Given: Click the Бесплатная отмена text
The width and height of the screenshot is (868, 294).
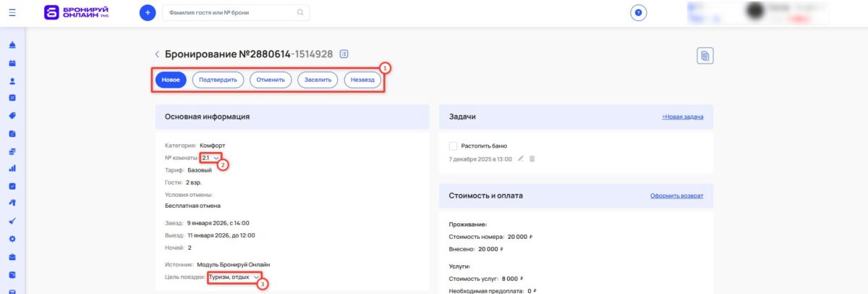Looking at the screenshot, I should click(x=192, y=206).
